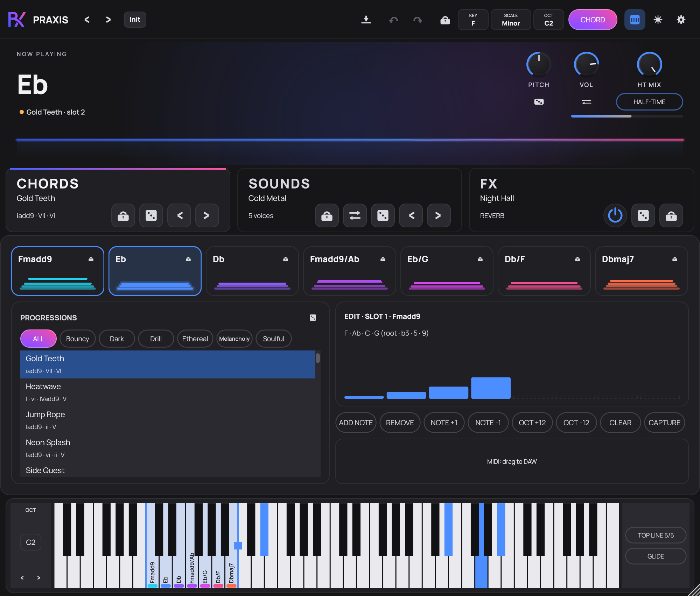
Task: Select previous sound arrow
Action: coord(411,215)
